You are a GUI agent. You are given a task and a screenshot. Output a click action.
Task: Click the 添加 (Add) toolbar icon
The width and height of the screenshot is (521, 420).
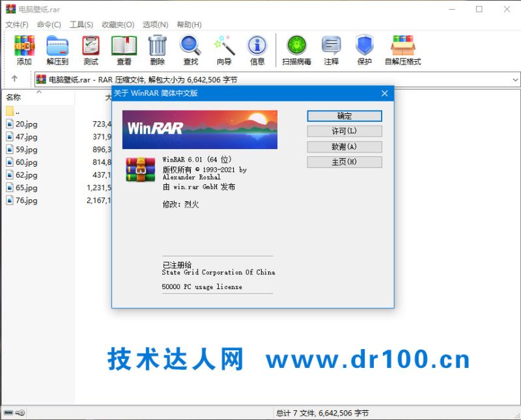[24, 50]
